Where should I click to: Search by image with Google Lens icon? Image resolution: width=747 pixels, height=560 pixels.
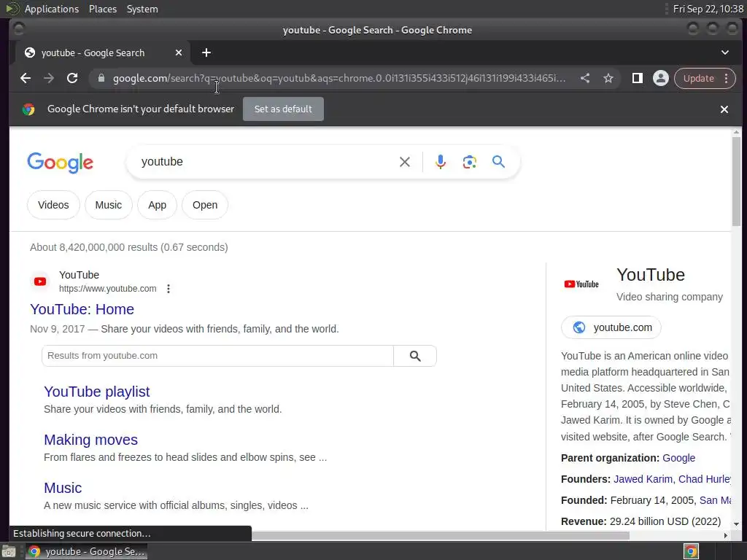click(469, 162)
